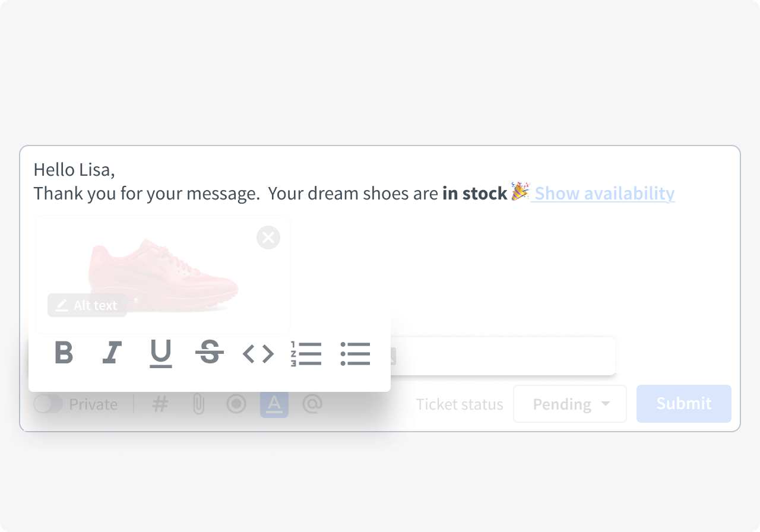Toggle the Private reply switch
Image resolution: width=760 pixels, height=532 pixels.
click(49, 404)
